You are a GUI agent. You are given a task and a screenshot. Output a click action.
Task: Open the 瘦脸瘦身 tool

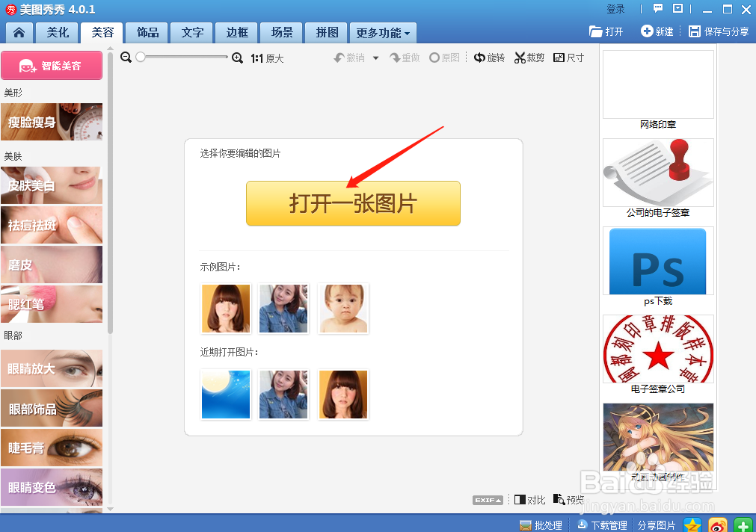pos(52,122)
